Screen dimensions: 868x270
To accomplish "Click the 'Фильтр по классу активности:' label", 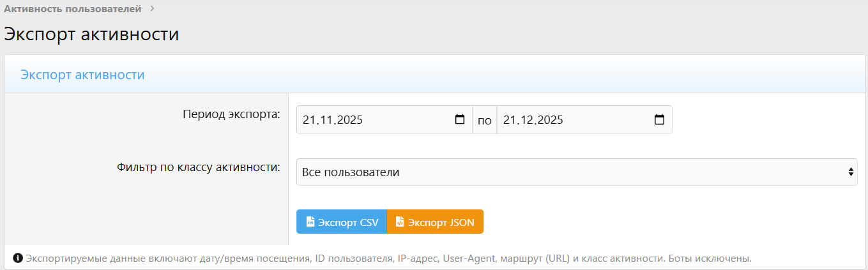I will point(199,168).
